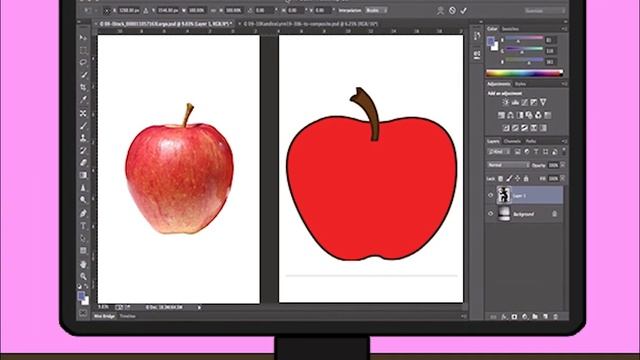This screenshot has height=360, width=640.
Task: Toggle layer filtering switch
Action: (x=564, y=151)
